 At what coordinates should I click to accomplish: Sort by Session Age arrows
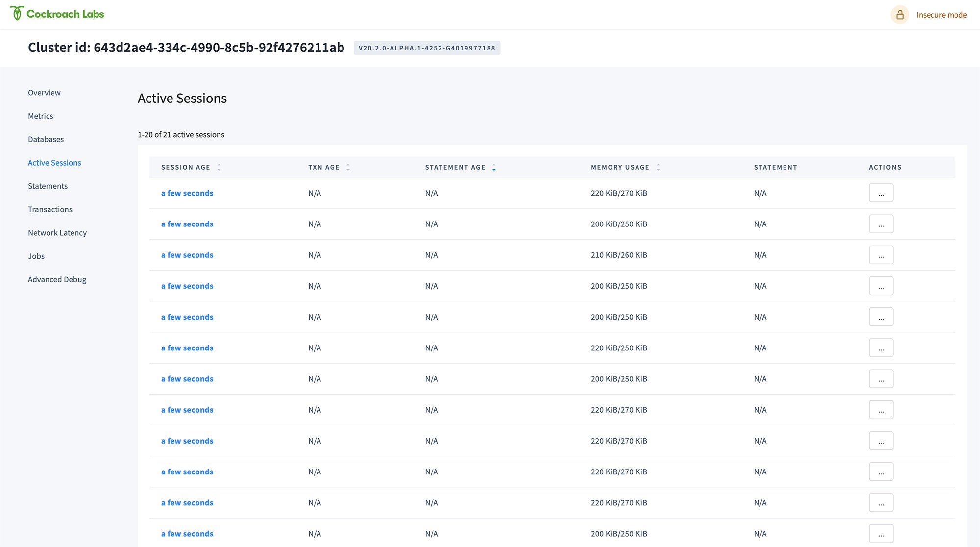219,167
